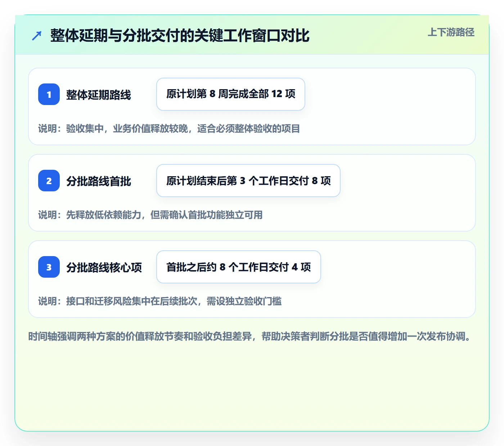This screenshot has width=504, height=446.
Task: Click the step 2 number badge
Action: click(49, 181)
